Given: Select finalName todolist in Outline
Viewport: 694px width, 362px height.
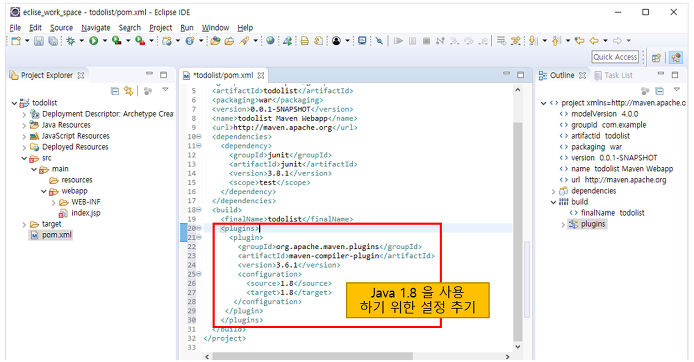Looking at the screenshot, I should click(607, 213).
